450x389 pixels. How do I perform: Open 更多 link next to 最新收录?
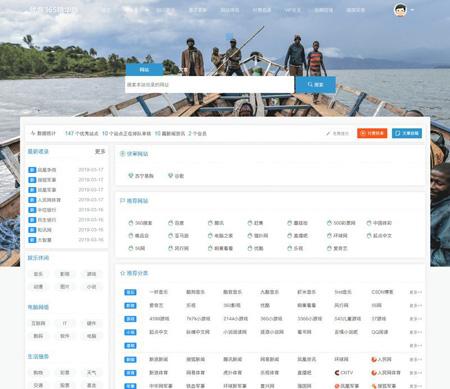100,152
